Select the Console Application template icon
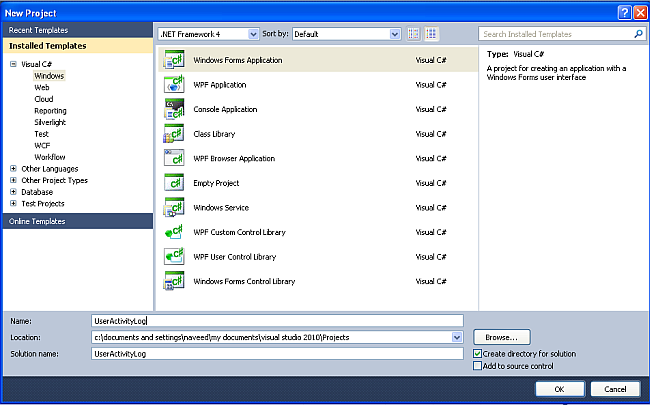650x405 pixels. (174, 109)
